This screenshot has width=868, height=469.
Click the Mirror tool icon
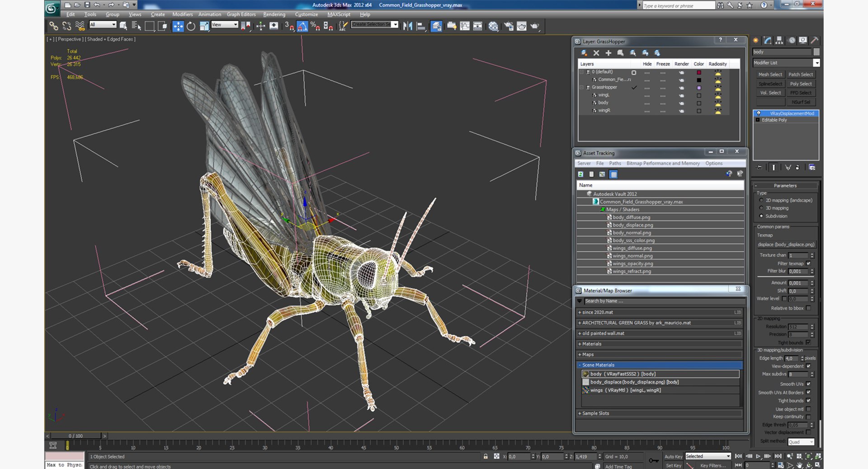[408, 26]
